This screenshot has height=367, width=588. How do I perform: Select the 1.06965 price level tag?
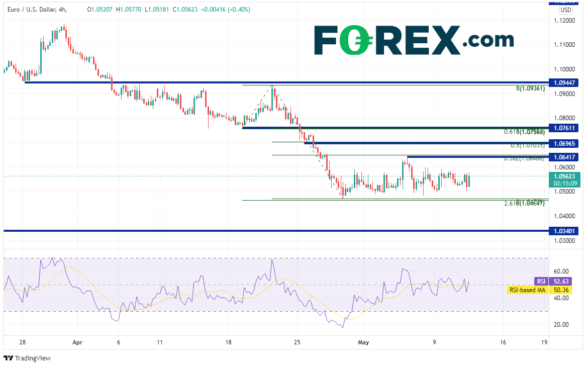(566, 143)
